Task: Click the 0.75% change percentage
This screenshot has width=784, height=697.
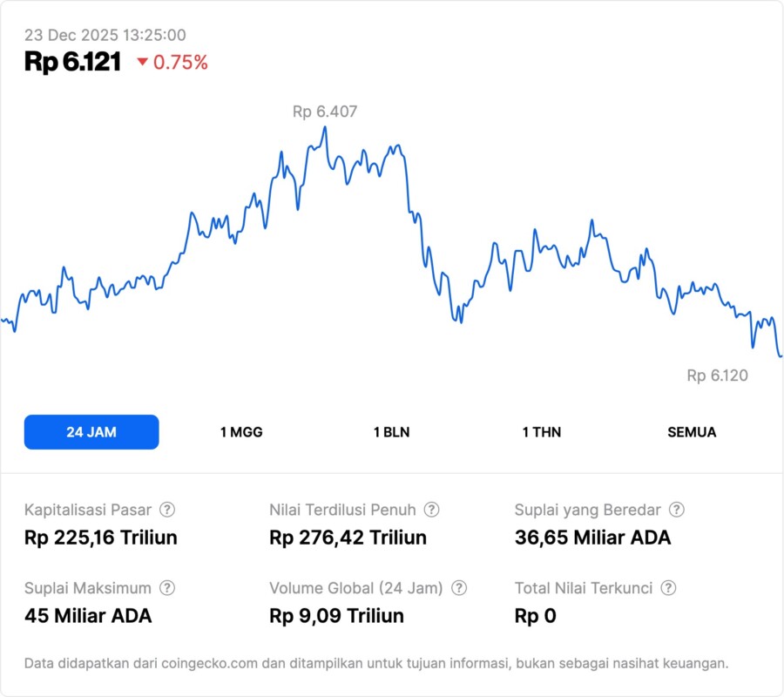Action: [x=180, y=63]
